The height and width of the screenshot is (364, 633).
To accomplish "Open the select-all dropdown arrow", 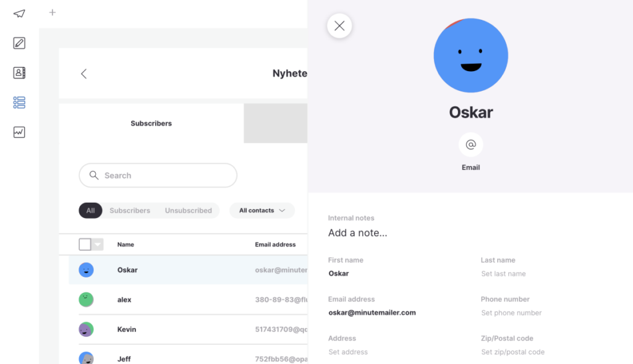I will pos(98,244).
